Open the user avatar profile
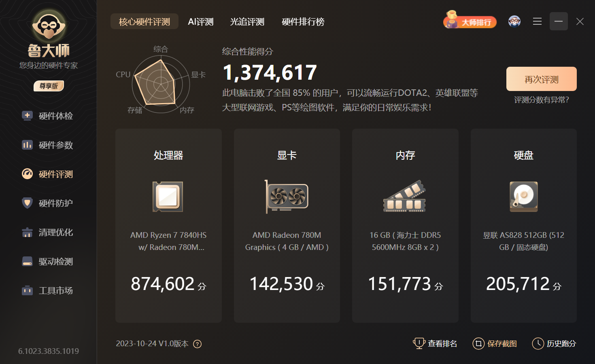This screenshot has height=364, width=595. pyautogui.click(x=514, y=21)
